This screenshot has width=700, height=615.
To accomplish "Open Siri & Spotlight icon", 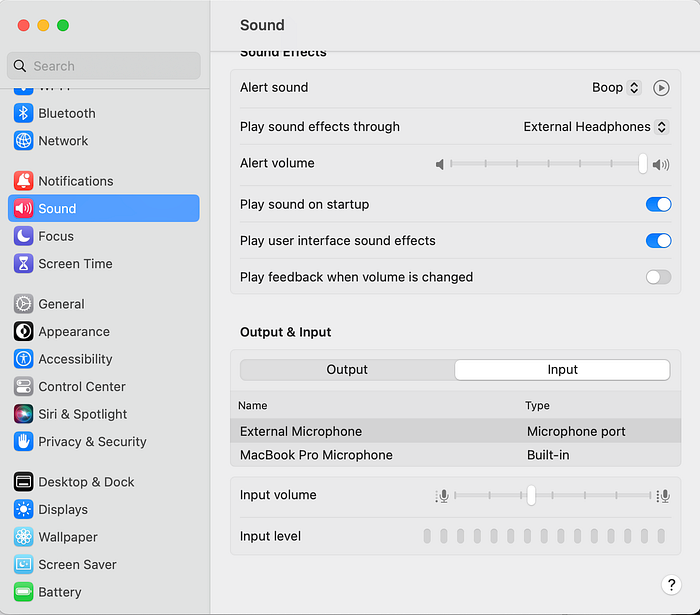I will coord(23,414).
